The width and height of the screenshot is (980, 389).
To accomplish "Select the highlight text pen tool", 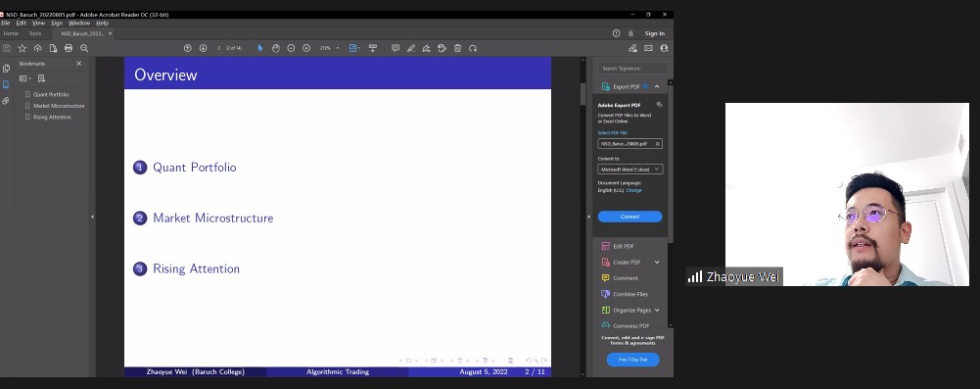I will 410,48.
